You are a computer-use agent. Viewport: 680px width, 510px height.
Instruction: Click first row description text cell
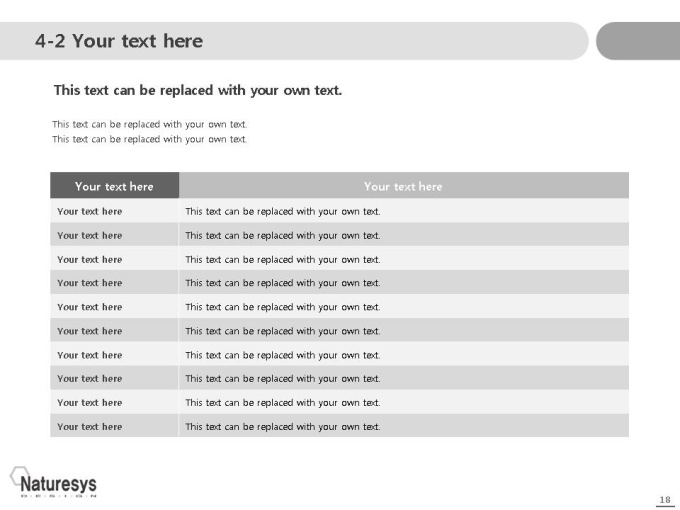(x=404, y=211)
